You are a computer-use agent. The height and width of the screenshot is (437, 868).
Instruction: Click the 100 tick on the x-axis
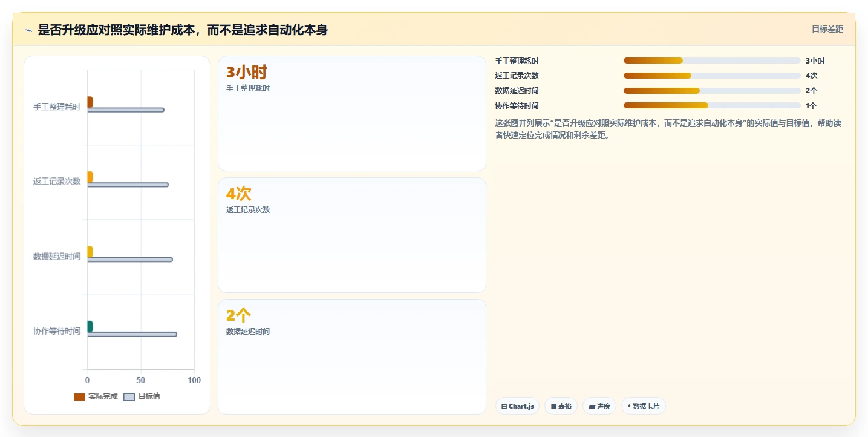click(x=194, y=380)
